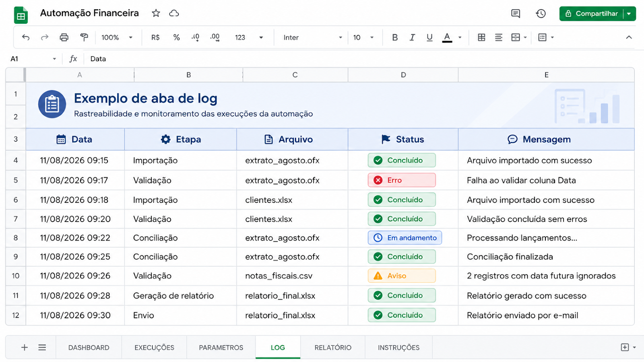Apply percent format with % button
Image resolution: width=644 pixels, height=362 pixels.
pyautogui.click(x=176, y=37)
